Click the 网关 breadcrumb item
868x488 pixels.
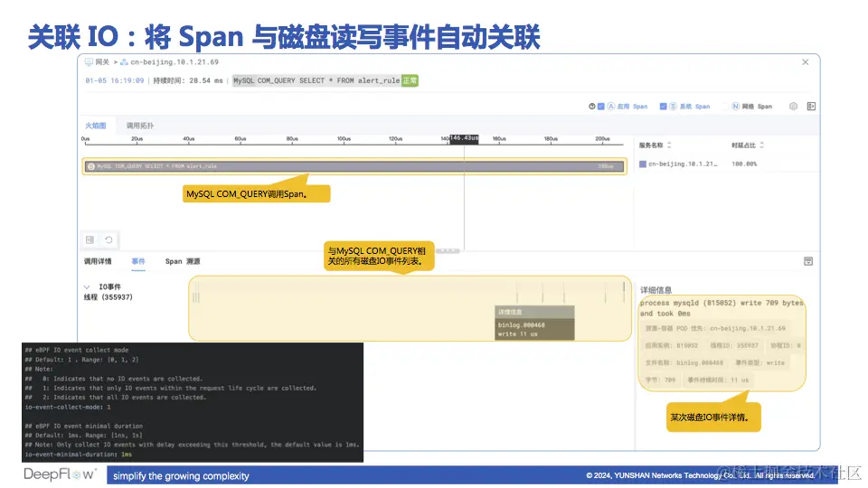102,62
